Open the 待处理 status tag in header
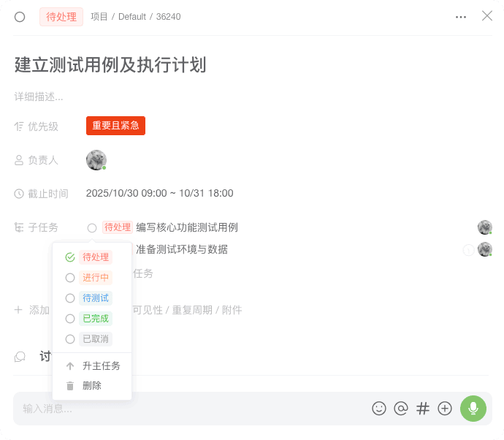Image resolution: width=504 pixels, height=440 pixels. click(x=61, y=17)
